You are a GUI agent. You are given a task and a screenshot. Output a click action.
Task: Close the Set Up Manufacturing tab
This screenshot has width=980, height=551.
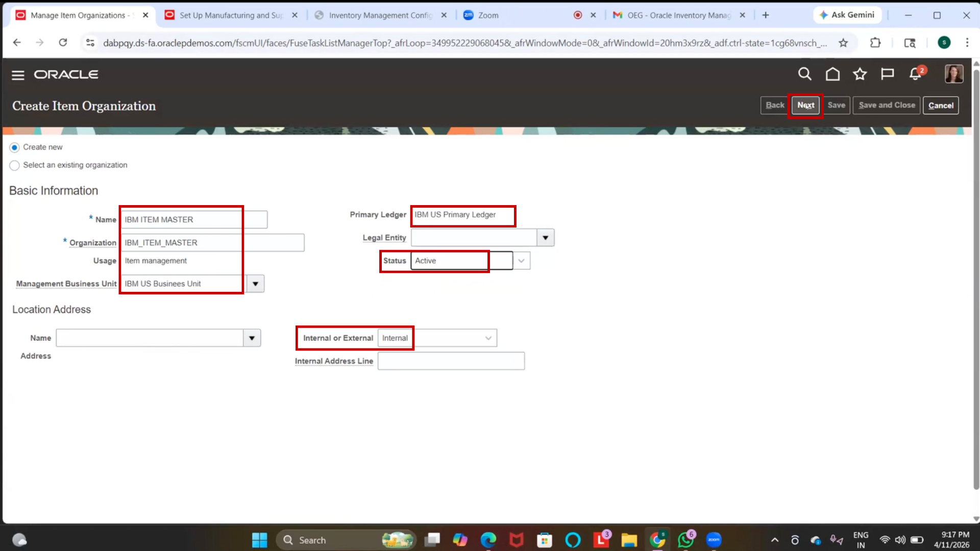pyautogui.click(x=295, y=15)
